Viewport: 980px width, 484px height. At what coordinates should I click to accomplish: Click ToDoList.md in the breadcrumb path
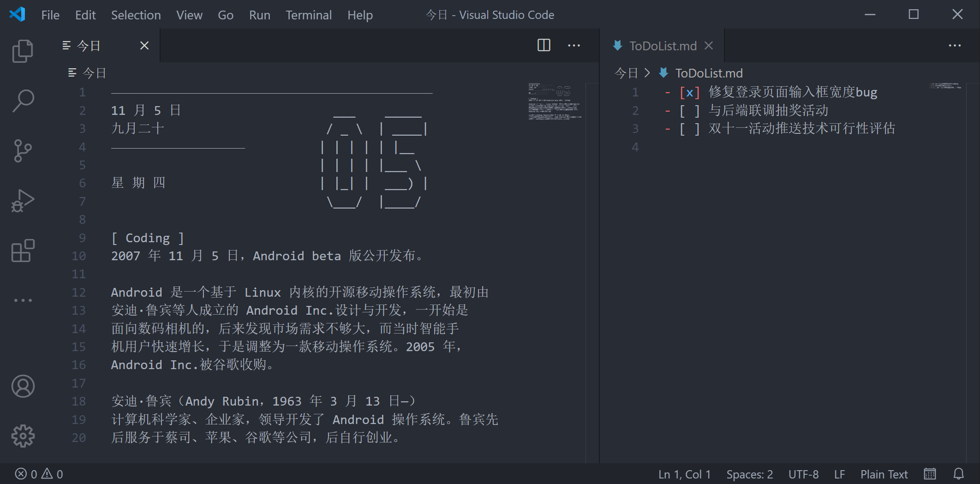coord(709,73)
